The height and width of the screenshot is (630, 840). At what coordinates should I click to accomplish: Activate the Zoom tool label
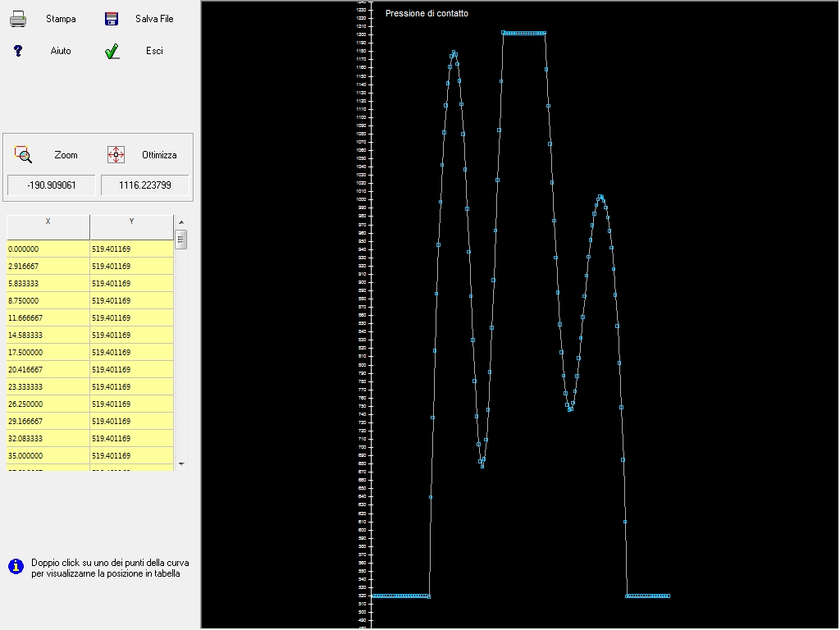click(66, 155)
